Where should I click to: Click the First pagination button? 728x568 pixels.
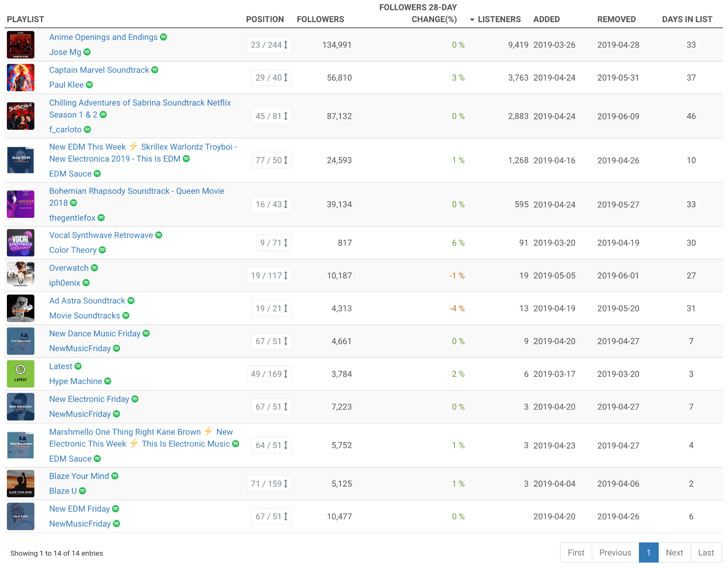coord(576,552)
